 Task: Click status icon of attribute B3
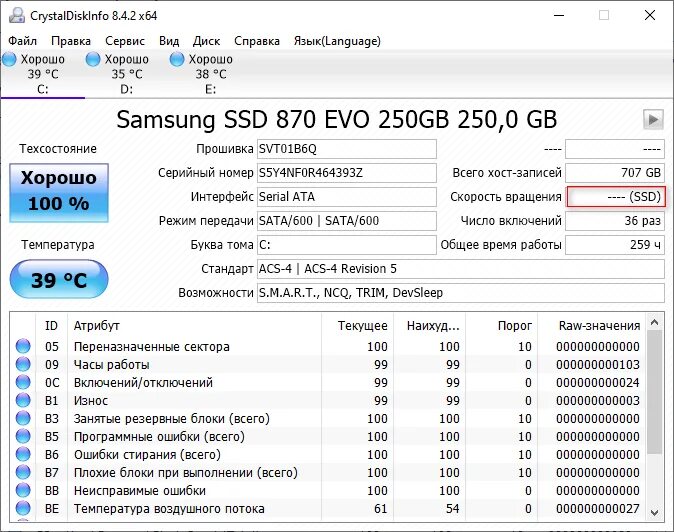(23, 419)
